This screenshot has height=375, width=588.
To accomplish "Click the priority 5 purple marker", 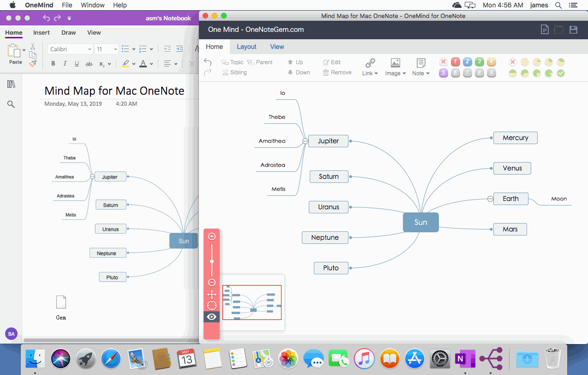I will pyautogui.click(x=444, y=73).
